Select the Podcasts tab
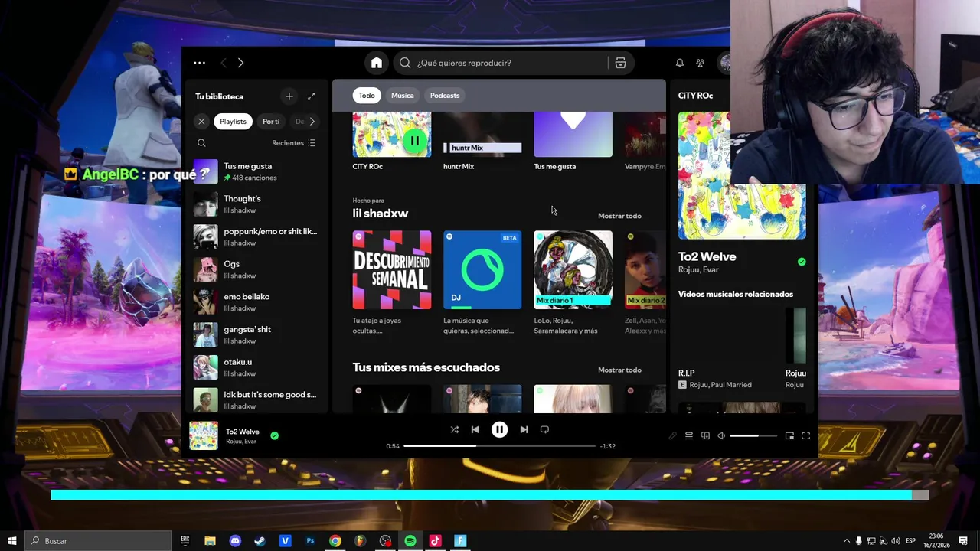 (445, 96)
